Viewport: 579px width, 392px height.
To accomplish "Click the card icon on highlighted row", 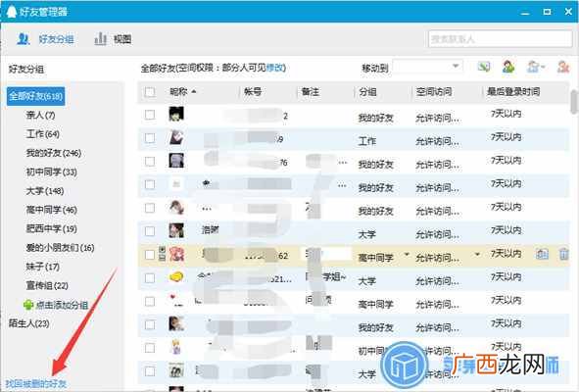I will click(x=542, y=254).
